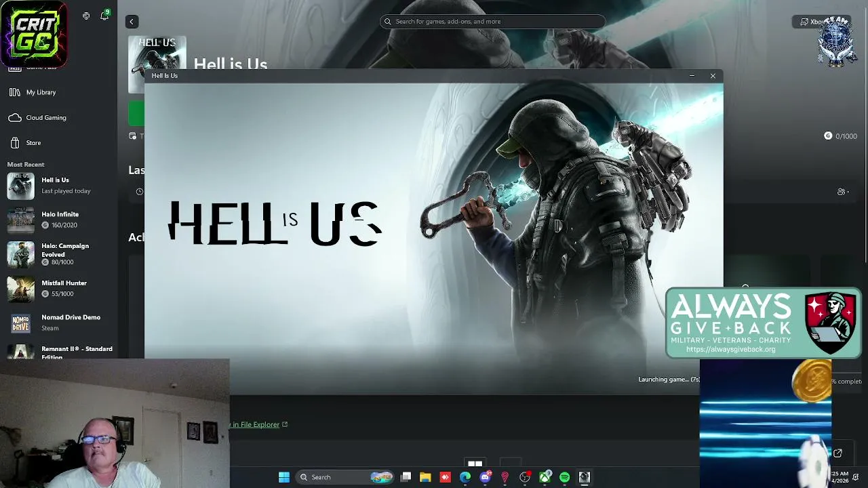Click the open in File Explorer link
The width and height of the screenshot is (868, 488).
tap(259, 425)
